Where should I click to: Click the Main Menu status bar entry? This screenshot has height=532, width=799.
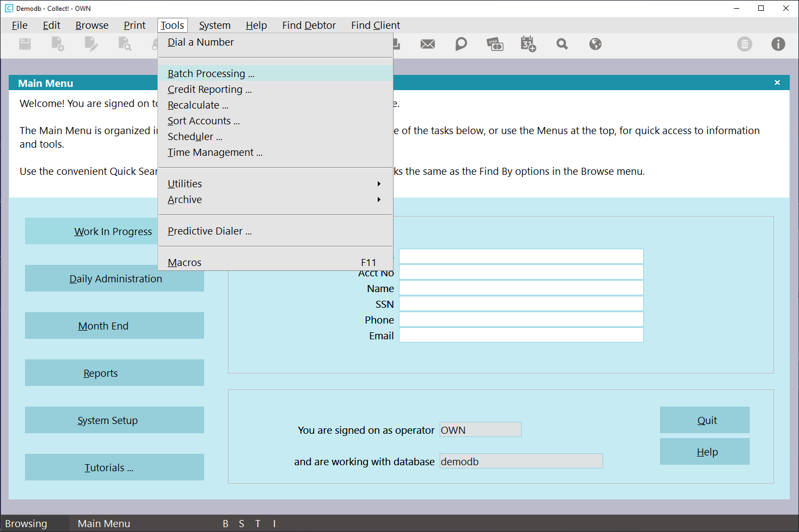pos(104,524)
